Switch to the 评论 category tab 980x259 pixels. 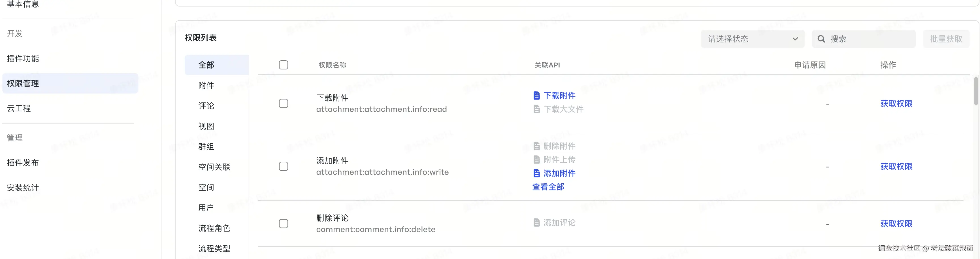(x=206, y=106)
